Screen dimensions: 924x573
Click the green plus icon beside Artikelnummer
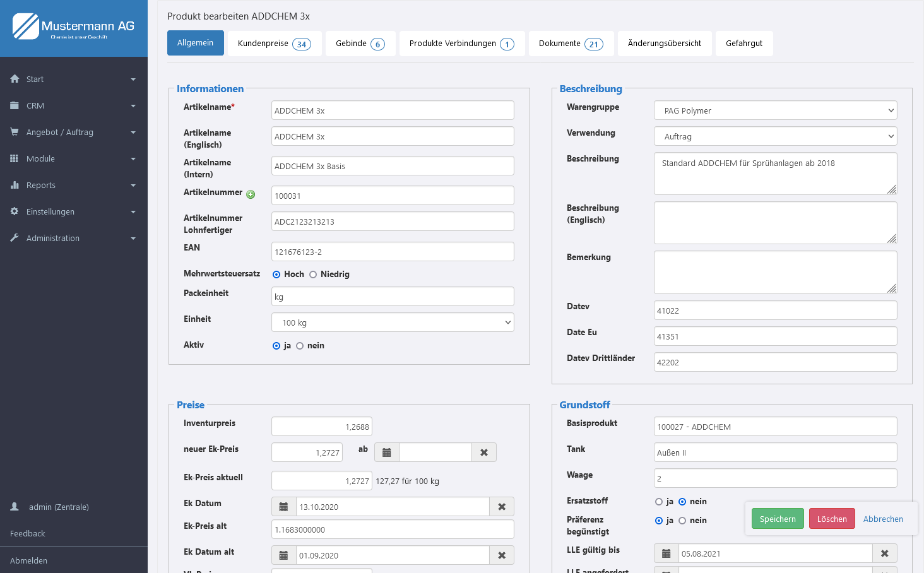251,194
